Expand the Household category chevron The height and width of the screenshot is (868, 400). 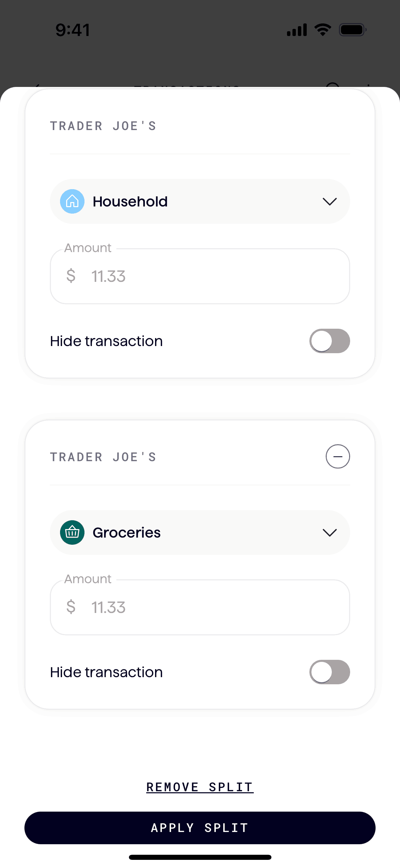click(329, 202)
